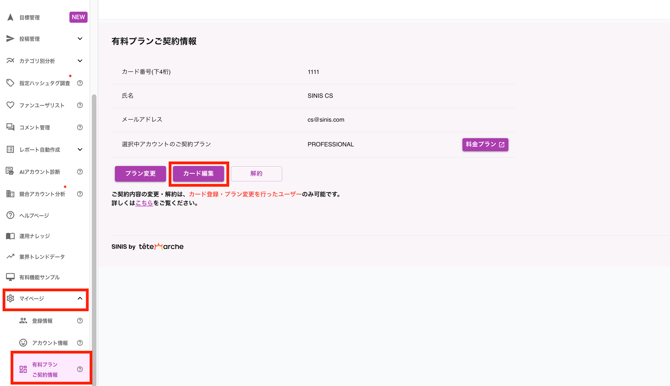Click the plan value PROFESSIONAL
Image resolution: width=670 pixels, height=386 pixels.
[x=330, y=144]
